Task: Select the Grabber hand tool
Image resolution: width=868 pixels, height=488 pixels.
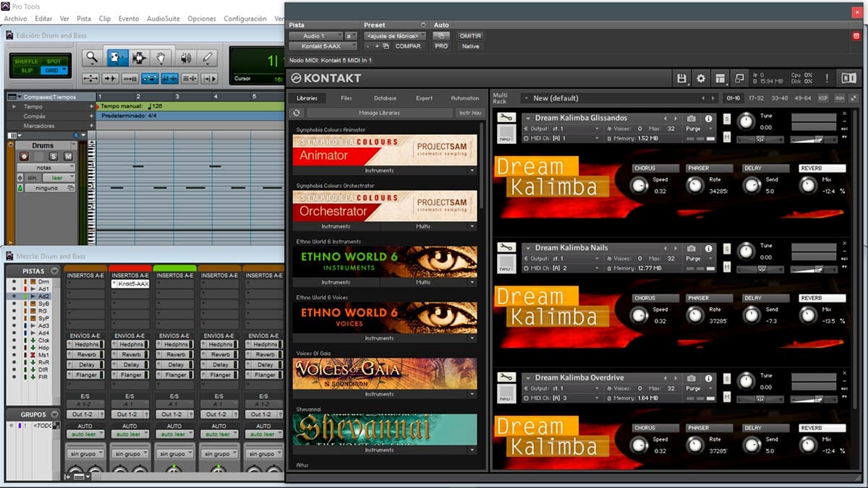Action: (161, 58)
